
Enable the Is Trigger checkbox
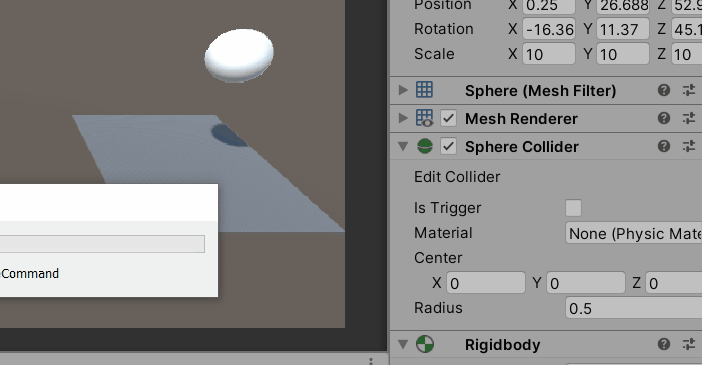click(x=574, y=208)
